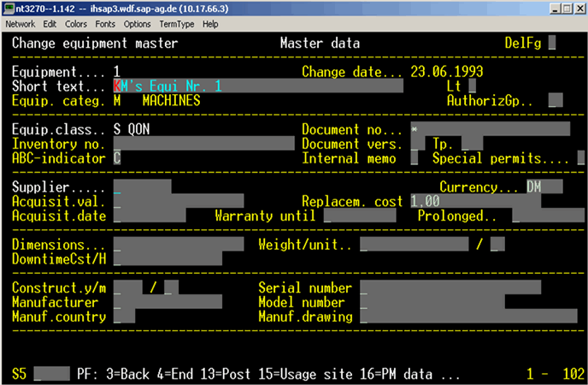Click the DelFg deletion flag field
588x385 pixels.
[x=553, y=43]
